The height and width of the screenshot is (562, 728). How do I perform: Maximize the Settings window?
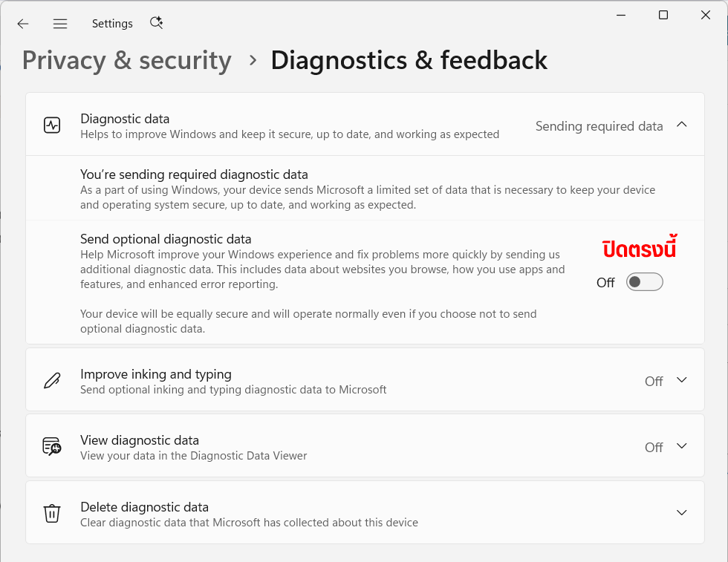(663, 15)
